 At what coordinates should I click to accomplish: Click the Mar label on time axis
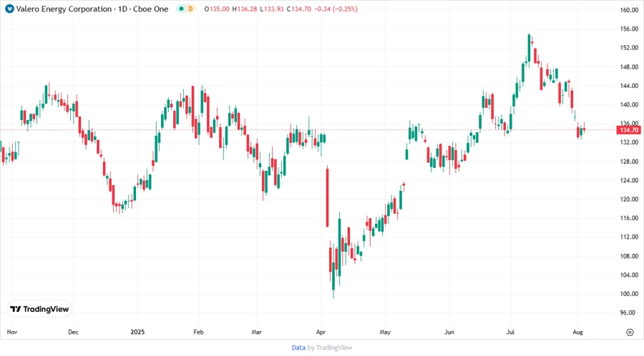257,332
